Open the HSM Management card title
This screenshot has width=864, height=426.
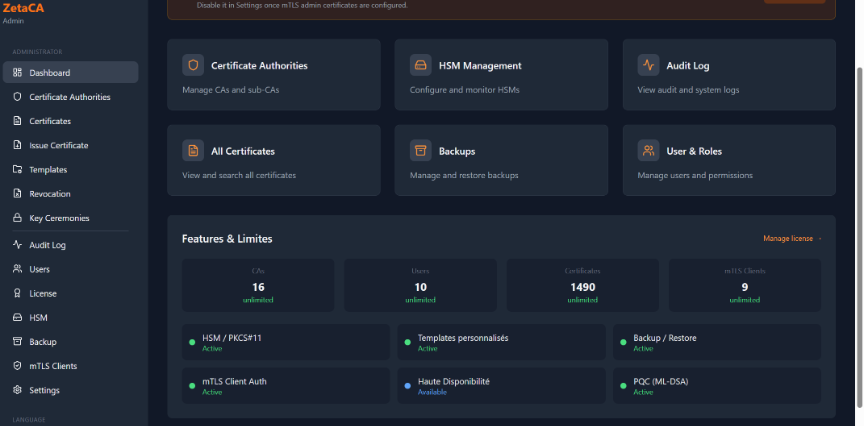tap(480, 66)
